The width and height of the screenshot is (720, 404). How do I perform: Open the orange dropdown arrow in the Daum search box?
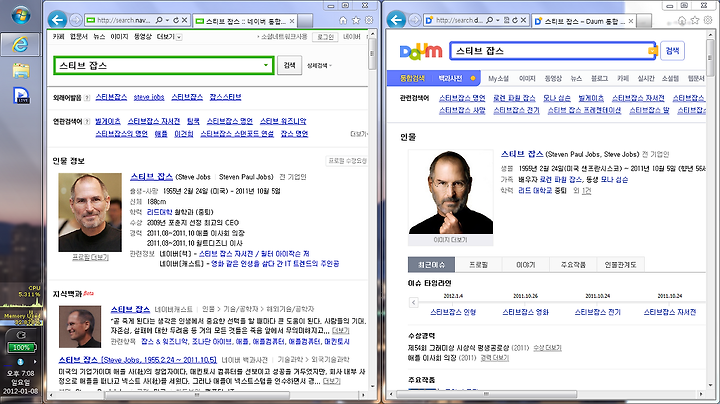click(x=652, y=51)
